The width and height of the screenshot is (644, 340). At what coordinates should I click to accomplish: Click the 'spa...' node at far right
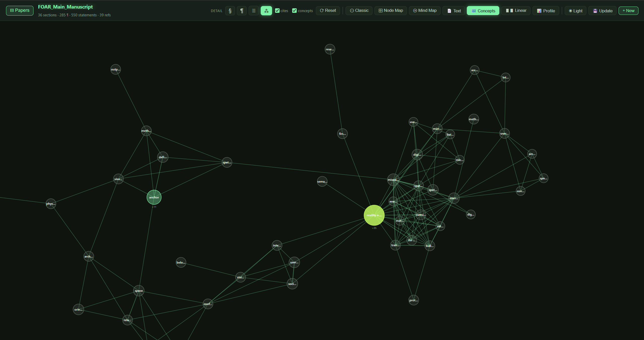coord(544,178)
